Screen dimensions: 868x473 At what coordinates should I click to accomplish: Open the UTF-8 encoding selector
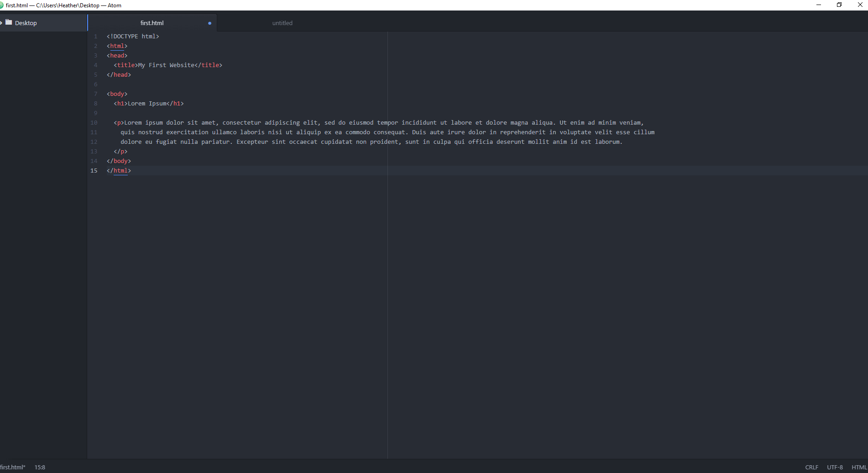coord(835,467)
